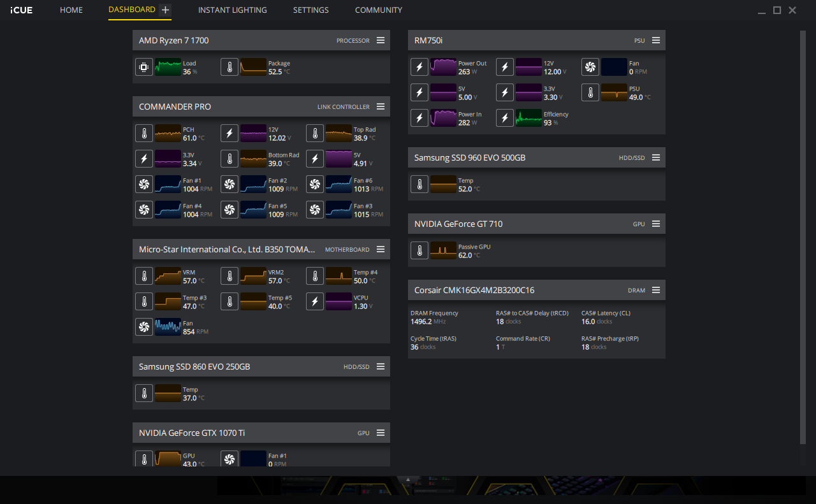Click the VRM2 thermometer icon
This screenshot has height=504, width=816.
pos(229,276)
